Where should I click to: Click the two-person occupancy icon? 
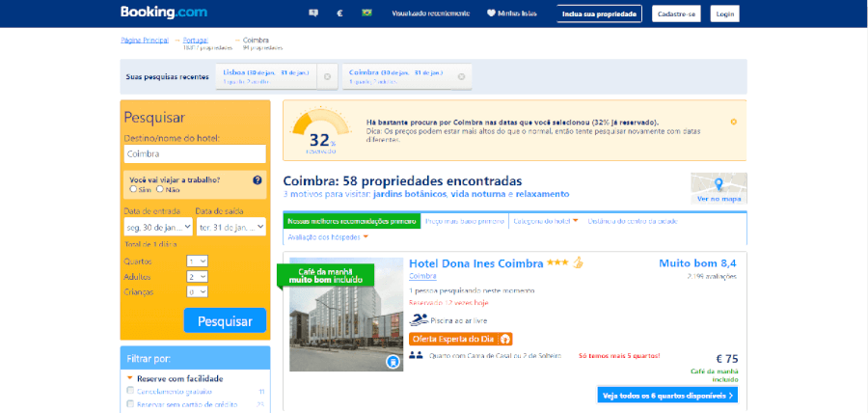(x=417, y=355)
